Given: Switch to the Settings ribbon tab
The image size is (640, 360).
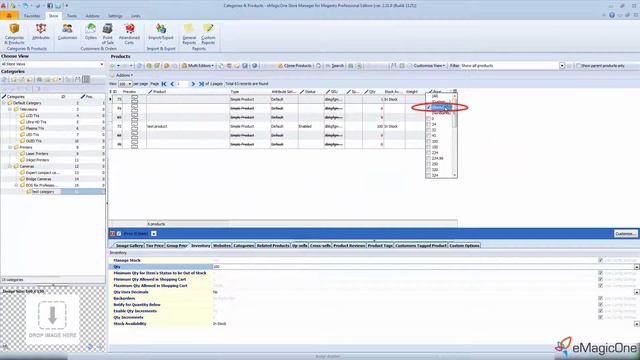Looking at the screenshot, I should click(115, 16).
